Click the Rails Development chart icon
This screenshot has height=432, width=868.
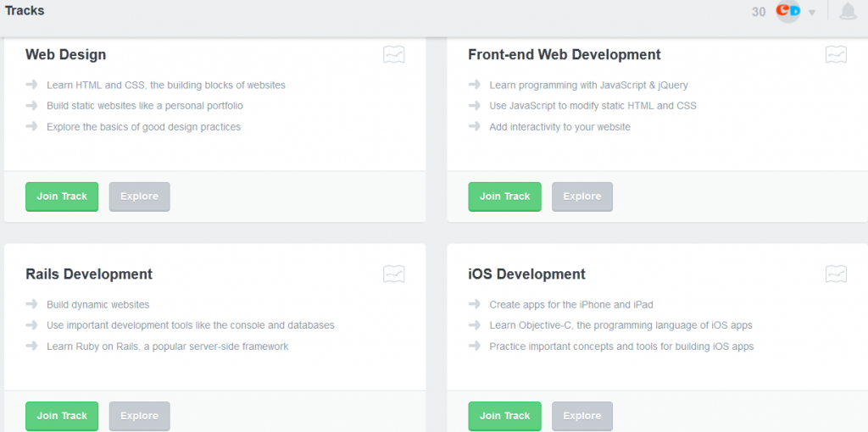pos(393,274)
